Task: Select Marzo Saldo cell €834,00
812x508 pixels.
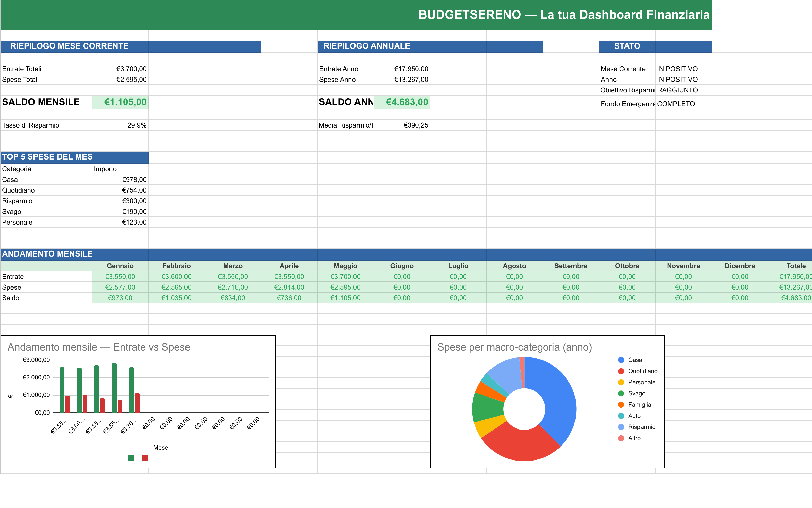Action: 233,298
